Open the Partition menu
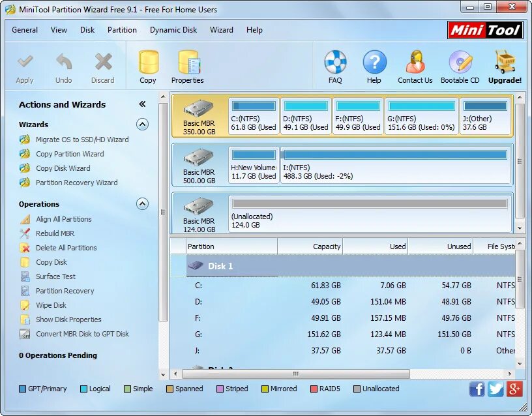 (x=122, y=30)
